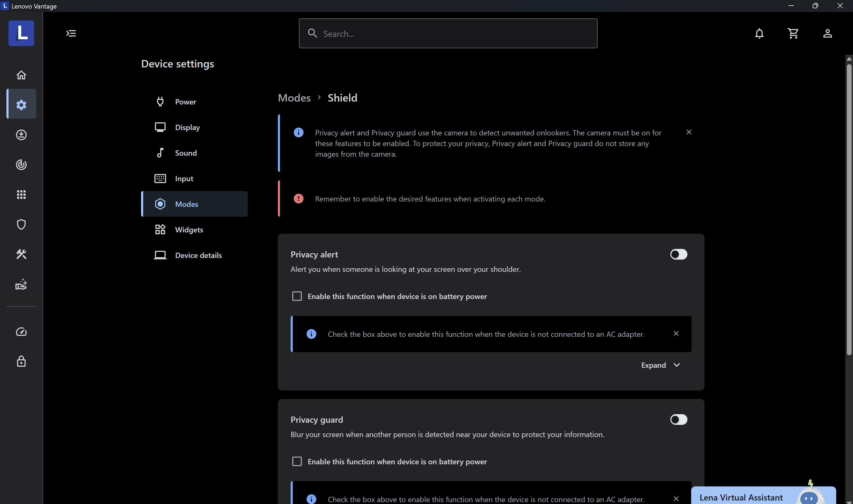This screenshot has height=504, width=853.
Task: Check Privacy alert battery power checkbox
Action: coord(297,296)
